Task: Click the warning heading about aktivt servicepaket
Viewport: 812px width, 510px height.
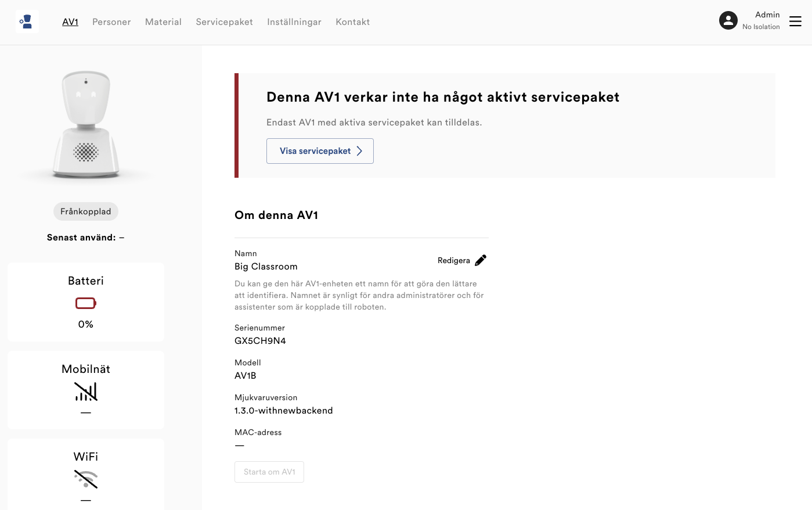Action: 443,97
